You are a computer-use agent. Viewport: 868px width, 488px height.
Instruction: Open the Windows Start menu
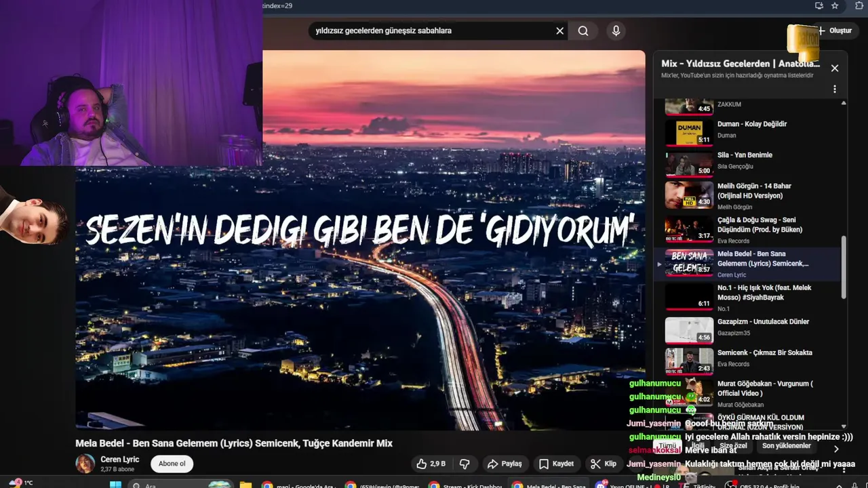(x=115, y=485)
